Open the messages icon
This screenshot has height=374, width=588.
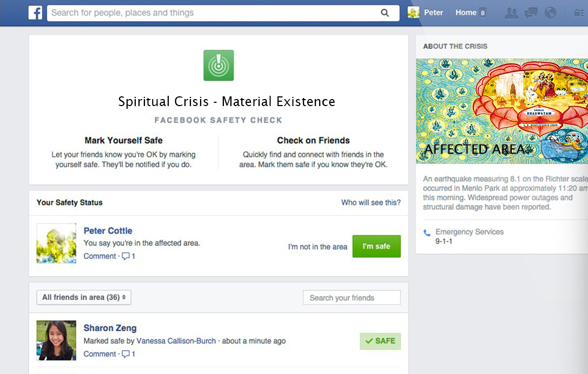tap(531, 13)
